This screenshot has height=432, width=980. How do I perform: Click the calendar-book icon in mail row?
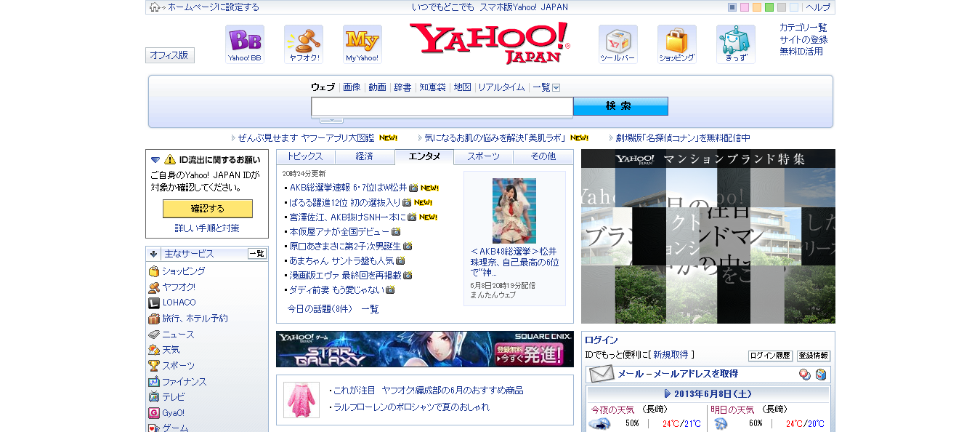821,375
